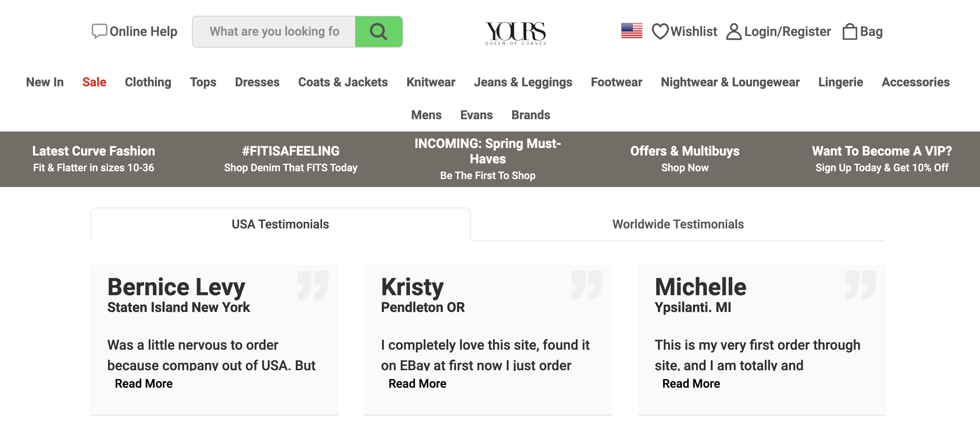Select the Dresses navigation menu item
This screenshot has width=980, height=424.
click(257, 81)
